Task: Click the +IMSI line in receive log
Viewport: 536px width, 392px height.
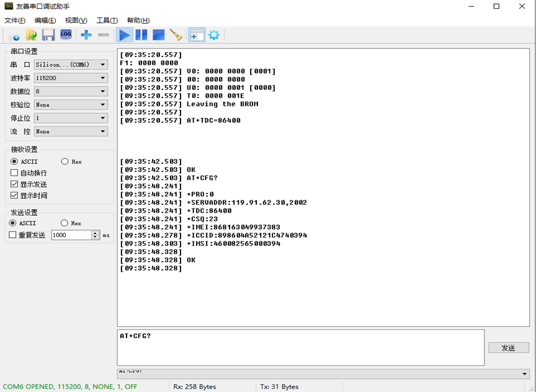Action: 233,243
